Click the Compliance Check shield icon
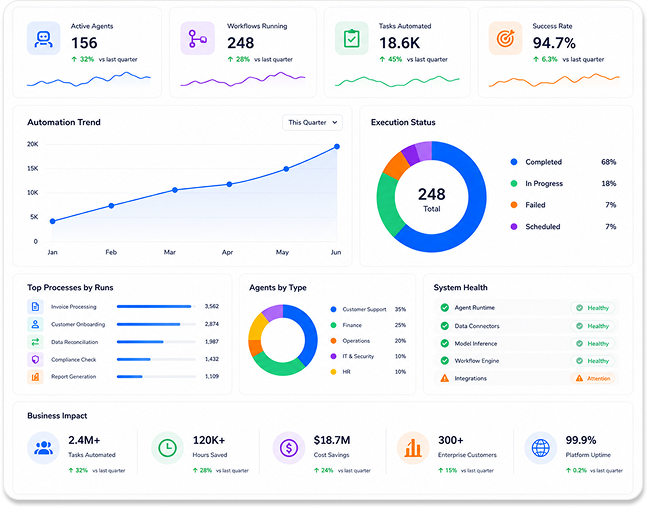The image size is (648, 508). tap(36, 360)
